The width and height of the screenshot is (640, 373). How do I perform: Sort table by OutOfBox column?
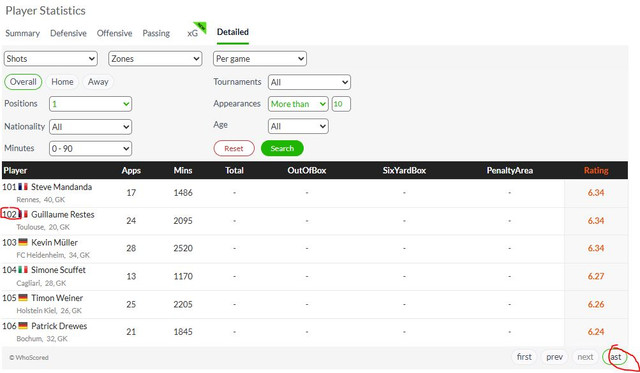(307, 171)
